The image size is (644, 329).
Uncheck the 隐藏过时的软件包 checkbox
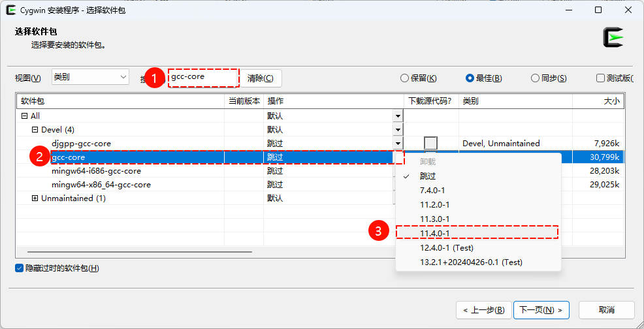click(x=19, y=268)
